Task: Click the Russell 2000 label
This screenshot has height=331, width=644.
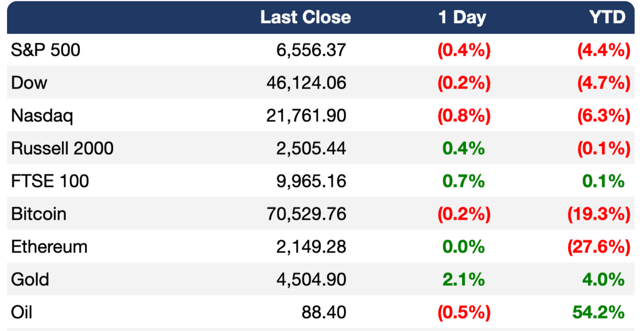Action: coord(62,148)
